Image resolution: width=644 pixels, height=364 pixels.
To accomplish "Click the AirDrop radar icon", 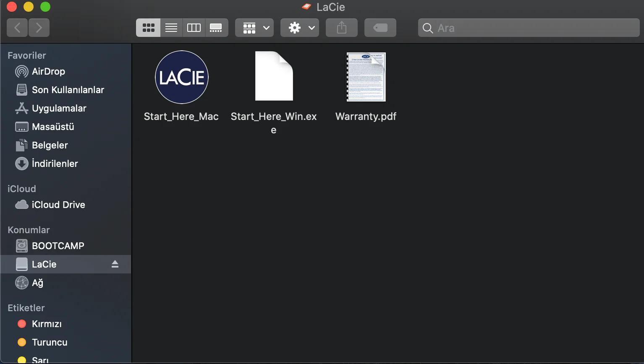I will pos(22,71).
